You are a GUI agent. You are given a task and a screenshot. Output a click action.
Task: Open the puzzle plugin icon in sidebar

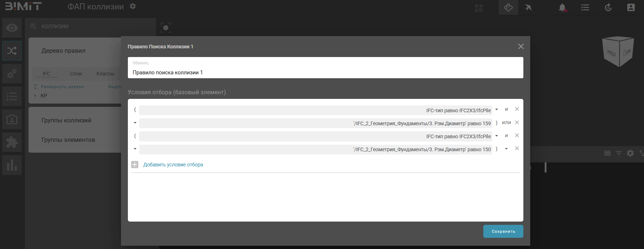12,142
